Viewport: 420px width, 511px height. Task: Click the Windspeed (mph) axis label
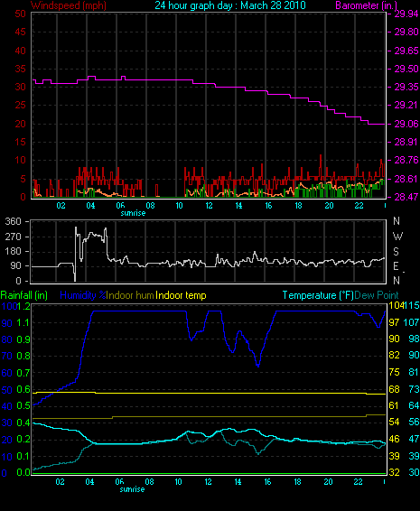click(69, 5)
